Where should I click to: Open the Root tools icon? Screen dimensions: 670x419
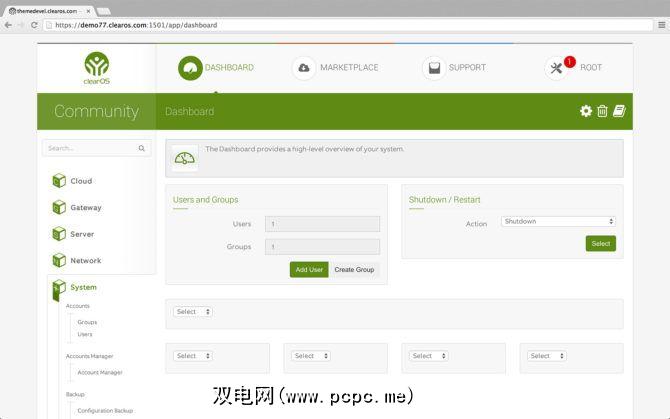(x=556, y=68)
